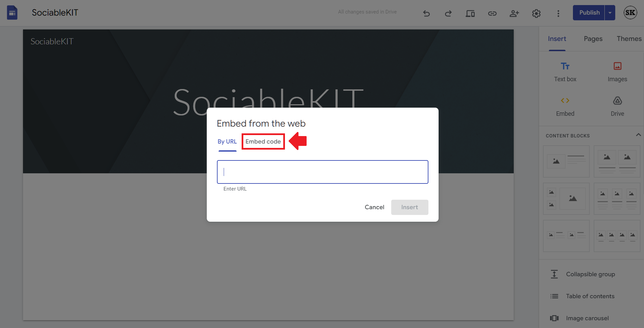The image size is (644, 328).
Task: Open the more options menu
Action: pos(558,14)
